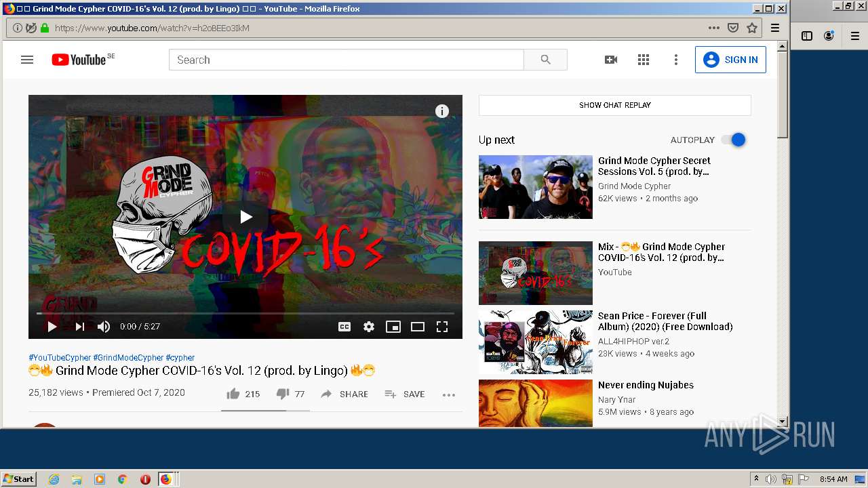This screenshot has width=868, height=488.
Task: Launch Chrome from taskbar
Action: (123, 479)
